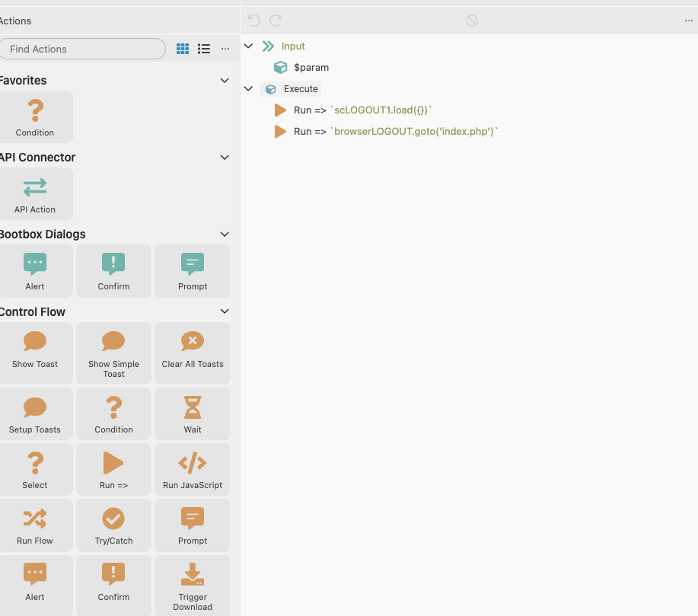Viewport: 698px width, 616px height.
Task: Pick the Run Flow action
Action: 35,525
